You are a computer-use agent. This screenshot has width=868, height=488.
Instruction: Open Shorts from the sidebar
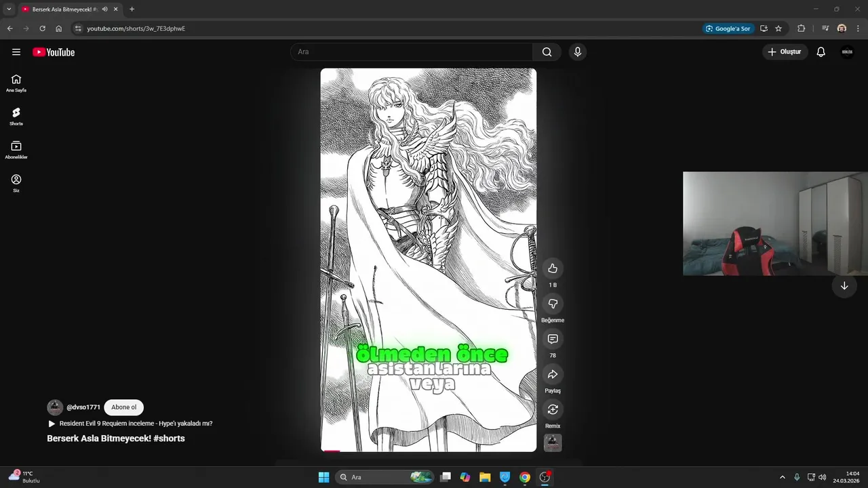(16, 116)
